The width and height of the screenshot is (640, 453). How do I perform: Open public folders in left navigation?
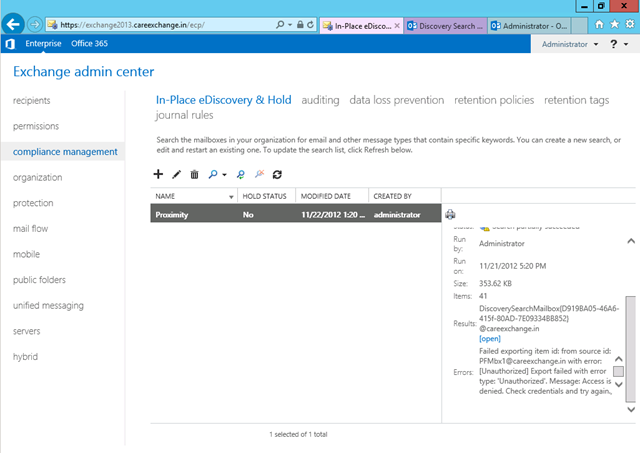[39, 280]
